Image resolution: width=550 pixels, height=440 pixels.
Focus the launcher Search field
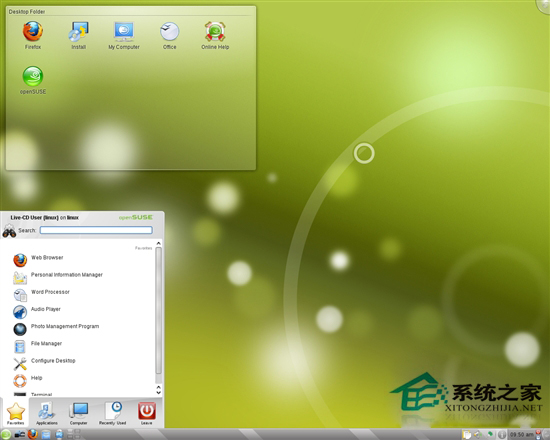tap(96, 230)
